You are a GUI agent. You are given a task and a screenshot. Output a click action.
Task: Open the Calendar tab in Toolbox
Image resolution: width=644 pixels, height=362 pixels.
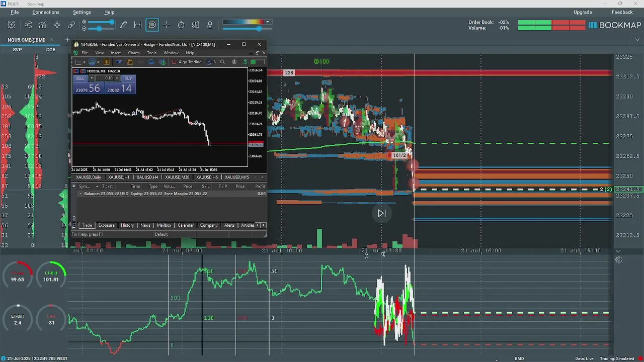[186, 225]
